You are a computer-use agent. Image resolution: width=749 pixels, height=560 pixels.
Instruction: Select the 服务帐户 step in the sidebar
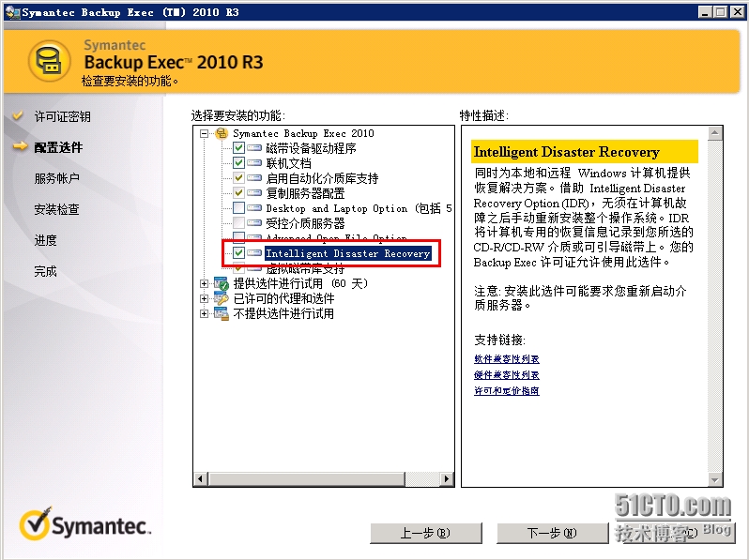pyautogui.click(x=56, y=178)
